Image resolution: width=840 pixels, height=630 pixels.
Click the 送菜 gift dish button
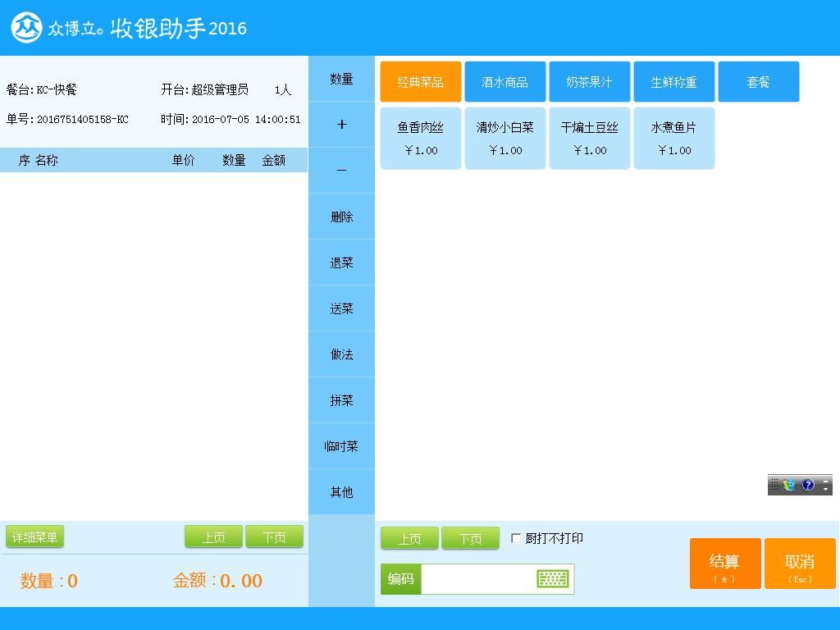341,308
